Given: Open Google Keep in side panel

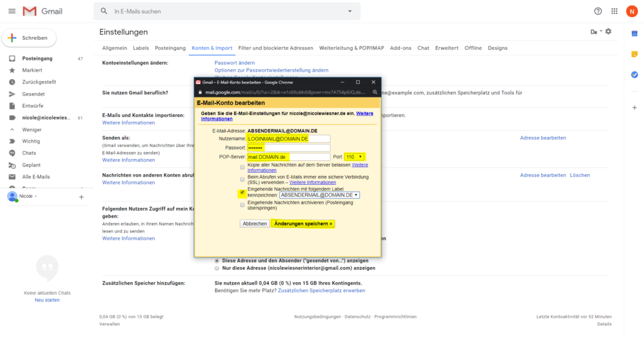Looking at the screenshot, I should pos(635,53).
